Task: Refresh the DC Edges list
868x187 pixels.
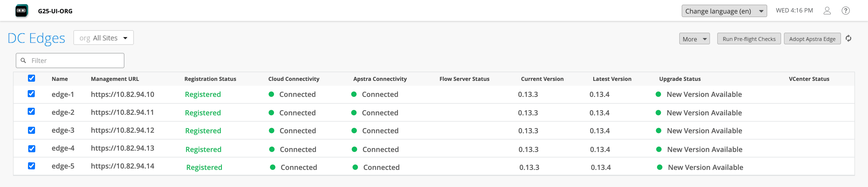Action: pyautogui.click(x=848, y=39)
